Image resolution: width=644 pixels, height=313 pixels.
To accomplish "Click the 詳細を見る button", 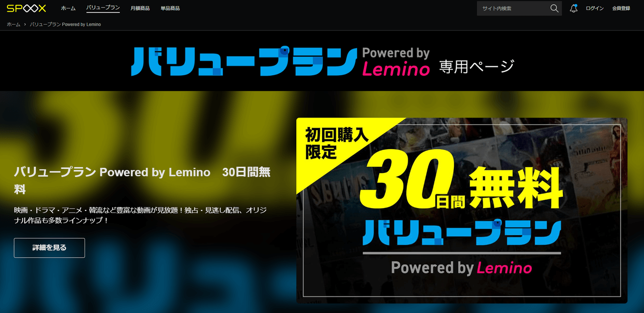I will click(49, 248).
